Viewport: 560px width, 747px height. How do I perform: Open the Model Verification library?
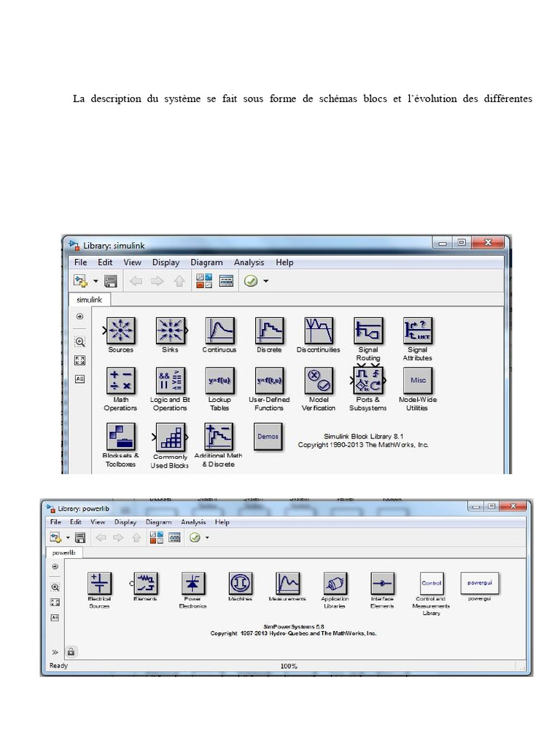click(x=319, y=381)
